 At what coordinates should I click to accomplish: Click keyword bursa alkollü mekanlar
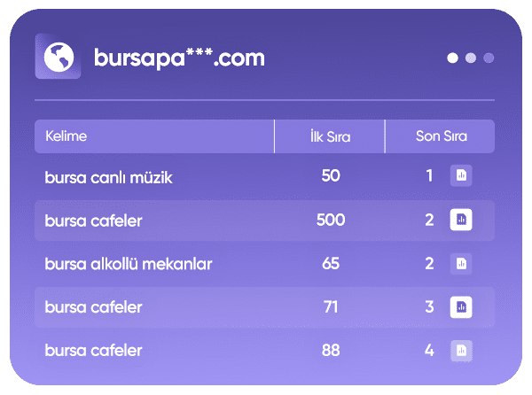(129, 264)
